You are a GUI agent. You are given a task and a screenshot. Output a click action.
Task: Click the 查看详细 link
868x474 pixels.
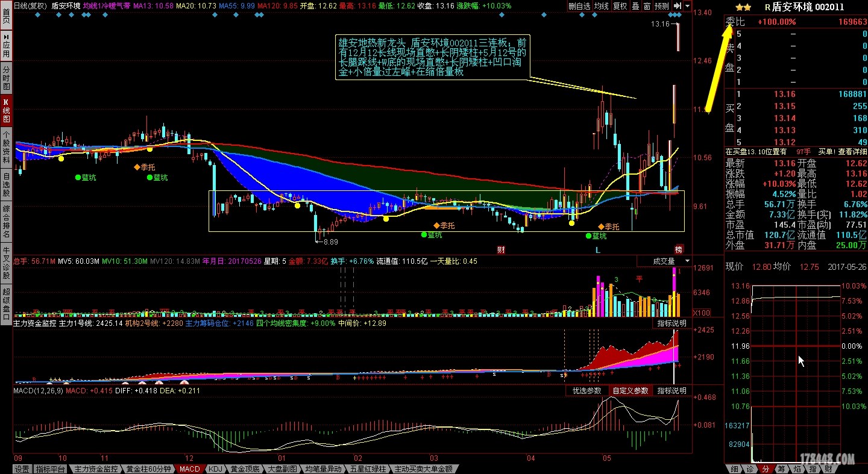point(852,151)
